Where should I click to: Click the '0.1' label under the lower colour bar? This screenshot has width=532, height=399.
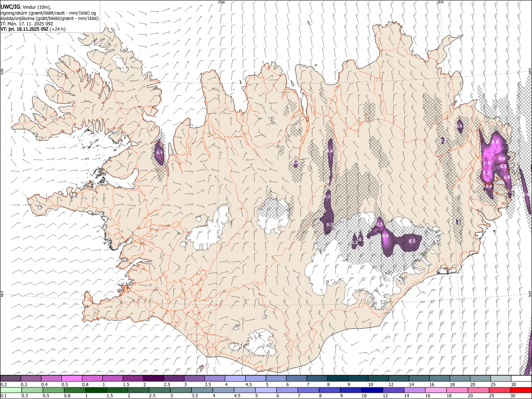pyautogui.click(x=3, y=396)
